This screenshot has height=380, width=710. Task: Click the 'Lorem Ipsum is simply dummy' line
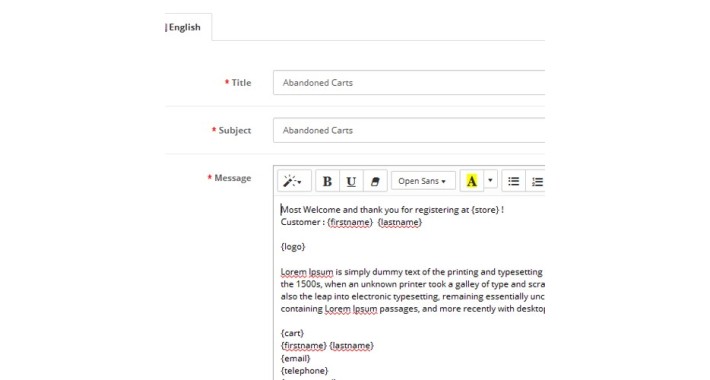tap(412, 272)
